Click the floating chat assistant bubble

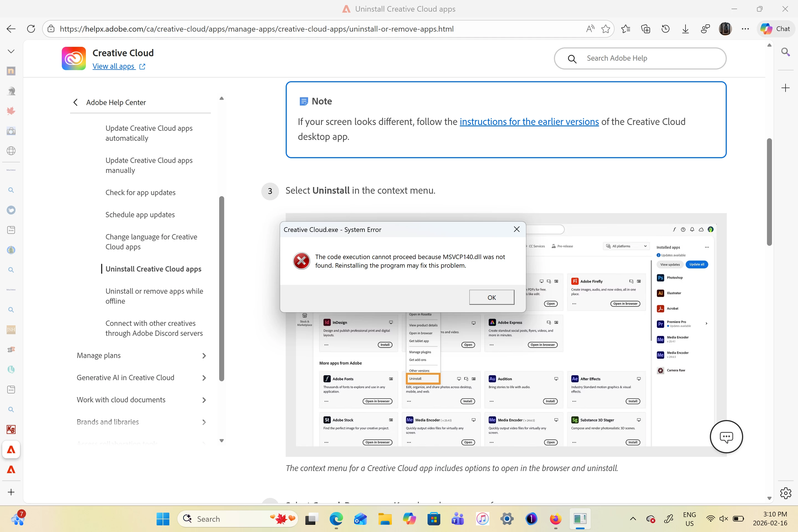(x=726, y=436)
